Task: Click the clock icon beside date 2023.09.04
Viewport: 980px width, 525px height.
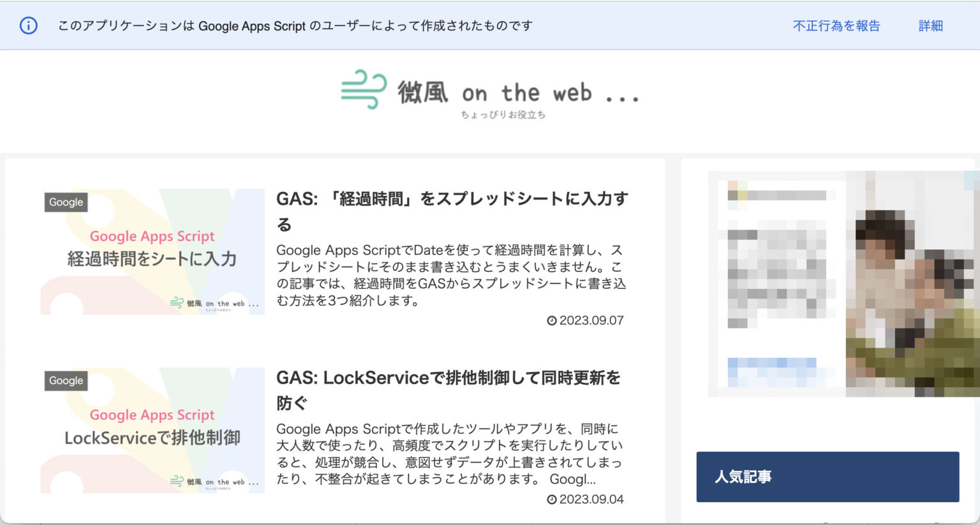Action: [553, 499]
